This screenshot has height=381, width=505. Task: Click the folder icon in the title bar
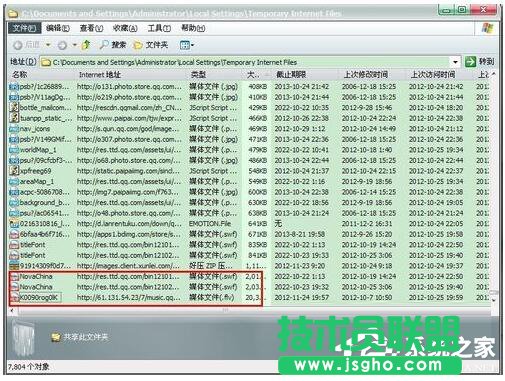point(13,14)
